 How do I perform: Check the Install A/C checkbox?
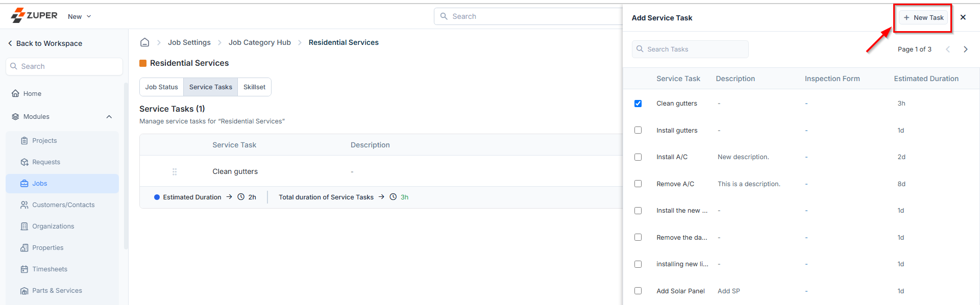click(638, 157)
